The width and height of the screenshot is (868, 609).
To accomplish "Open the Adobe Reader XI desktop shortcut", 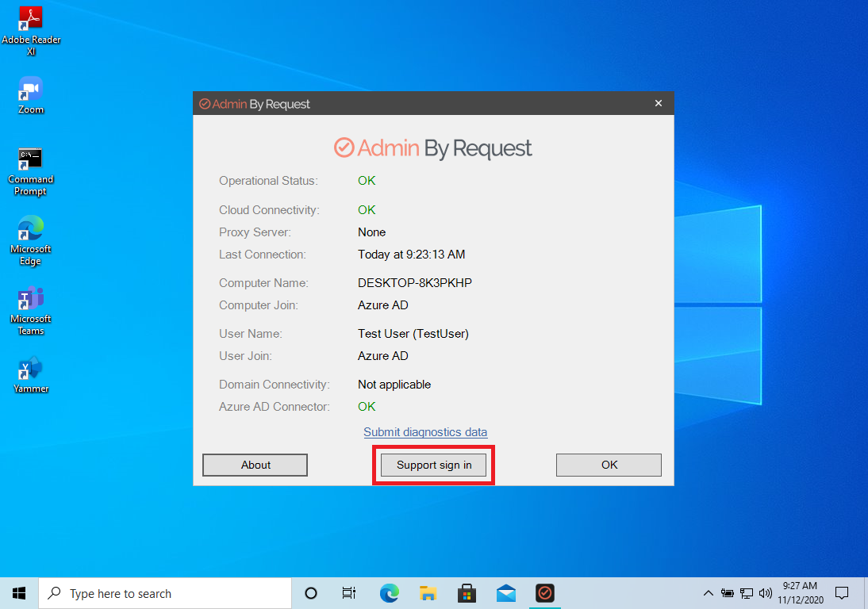I will (31, 30).
